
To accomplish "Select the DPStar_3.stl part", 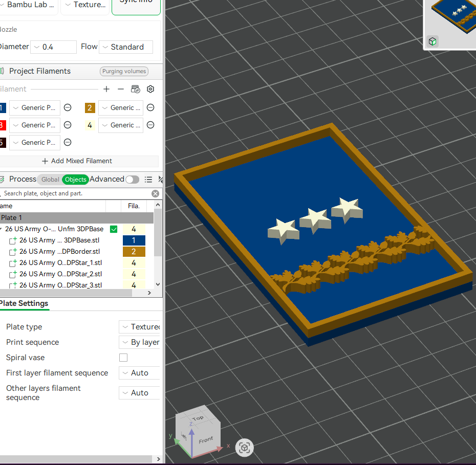I will (61, 285).
